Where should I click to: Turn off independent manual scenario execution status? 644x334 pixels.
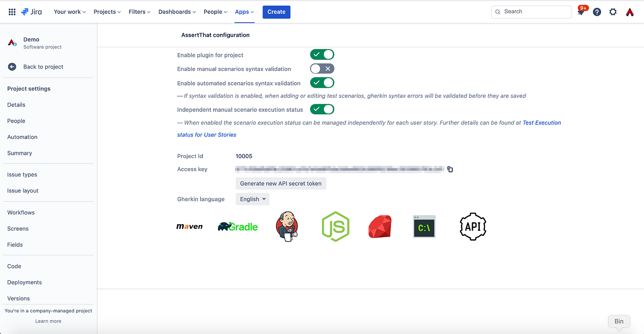322,109
